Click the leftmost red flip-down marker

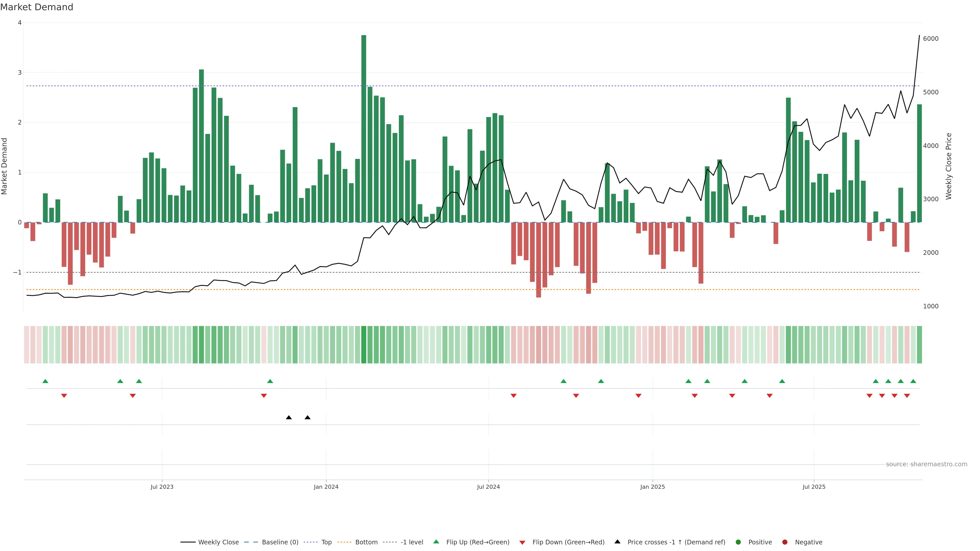click(x=64, y=396)
